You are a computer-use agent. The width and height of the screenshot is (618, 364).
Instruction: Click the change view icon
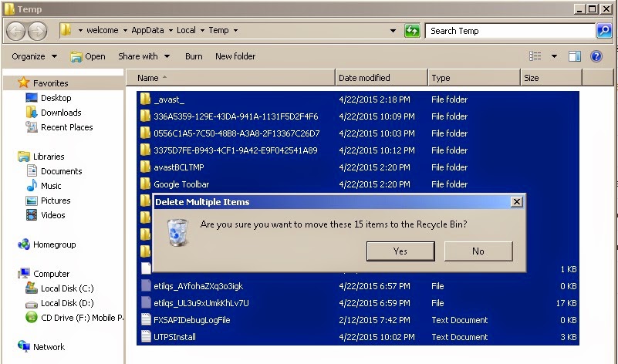(535, 56)
